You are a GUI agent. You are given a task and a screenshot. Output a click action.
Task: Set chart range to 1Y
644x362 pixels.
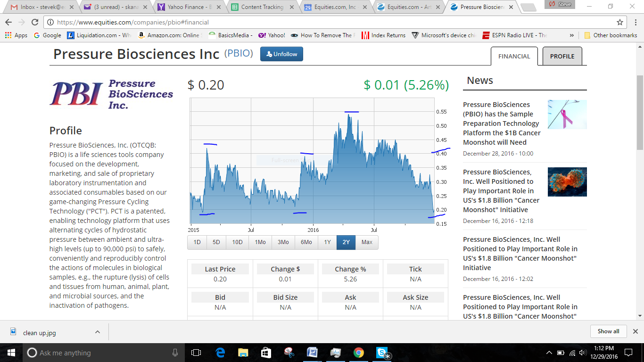(327, 242)
